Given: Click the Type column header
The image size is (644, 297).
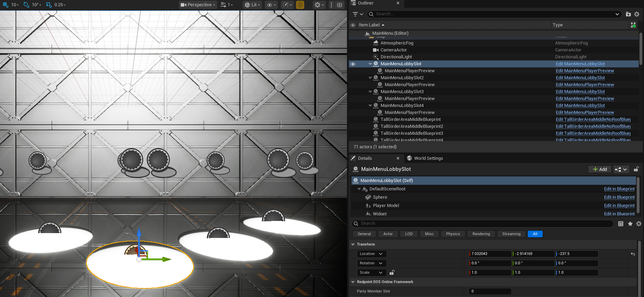Looking at the screenshot, I should click(x=590, y=25).
